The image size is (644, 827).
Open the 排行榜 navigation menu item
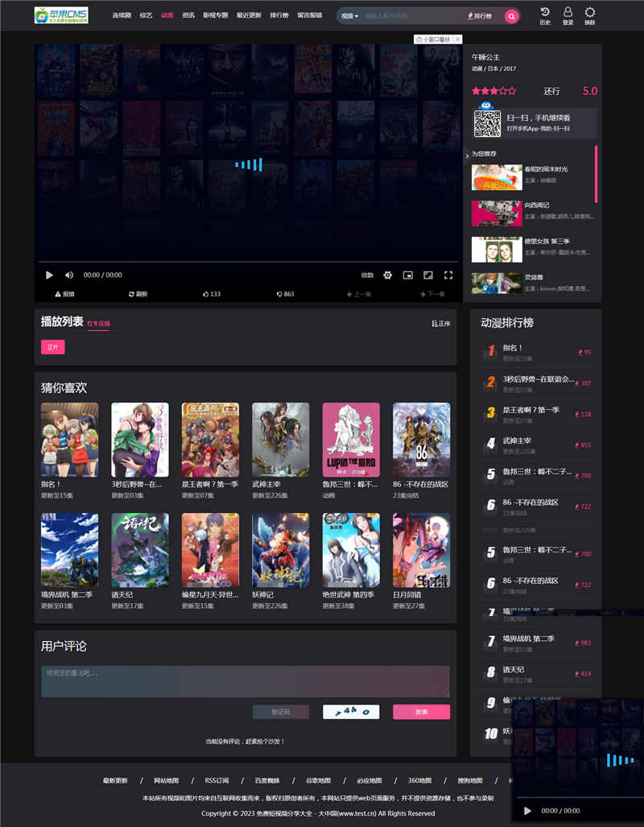(x=279, y=15)
